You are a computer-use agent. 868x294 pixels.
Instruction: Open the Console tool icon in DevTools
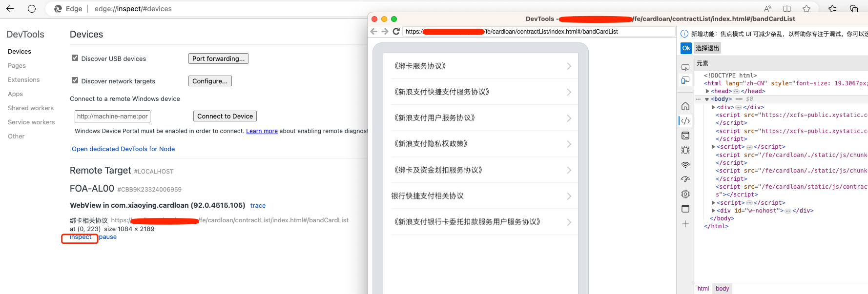coord(685,136)
